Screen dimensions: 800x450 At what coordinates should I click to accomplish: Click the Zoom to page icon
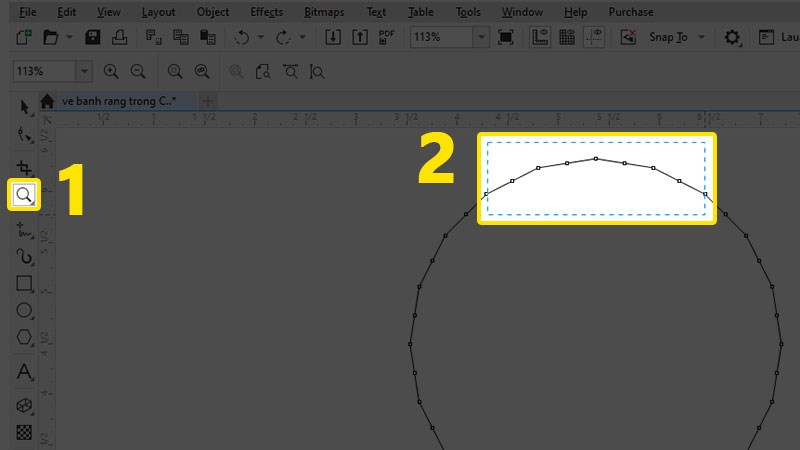(263, 72)
